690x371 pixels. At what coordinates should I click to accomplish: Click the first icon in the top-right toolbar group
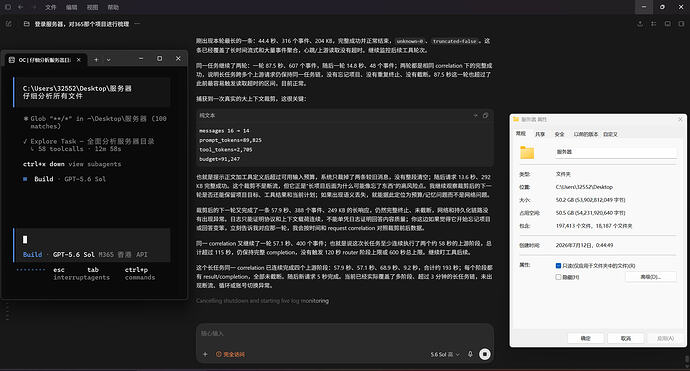click(x=640, y=24)
